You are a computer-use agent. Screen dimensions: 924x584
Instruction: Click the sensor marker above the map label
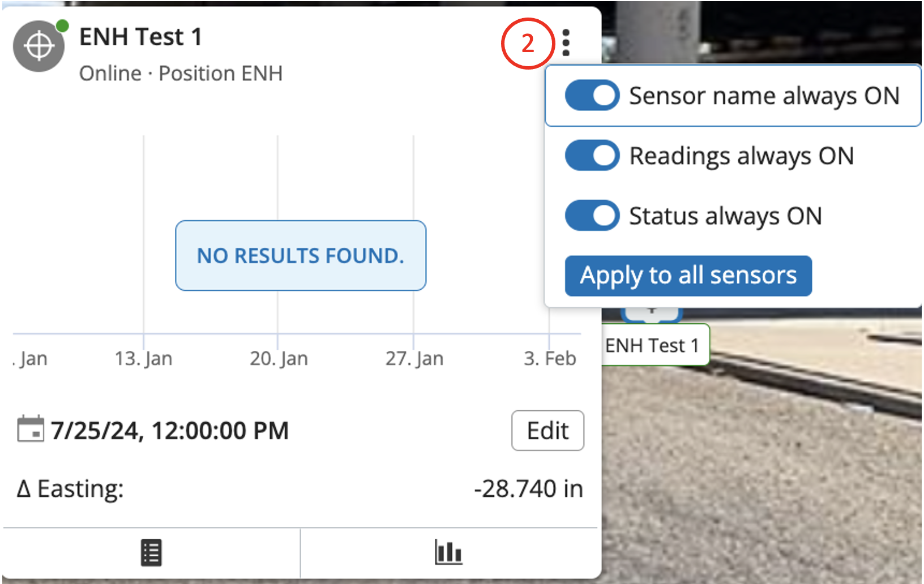click(x=652, y=312)
